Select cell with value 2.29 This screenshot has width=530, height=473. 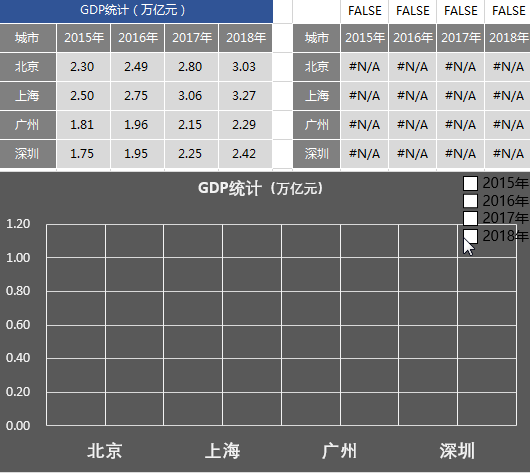click(x=246, y=125)
